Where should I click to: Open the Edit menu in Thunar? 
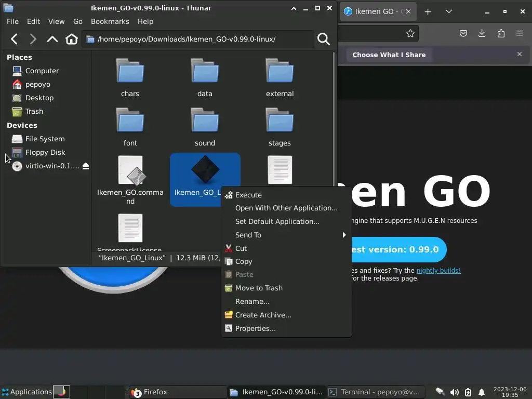34,21
